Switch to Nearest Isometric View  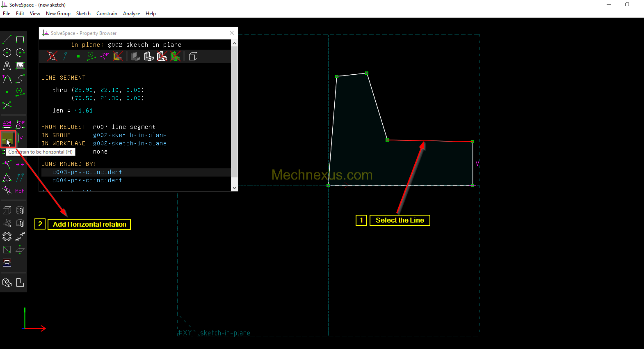pos(7,282)
